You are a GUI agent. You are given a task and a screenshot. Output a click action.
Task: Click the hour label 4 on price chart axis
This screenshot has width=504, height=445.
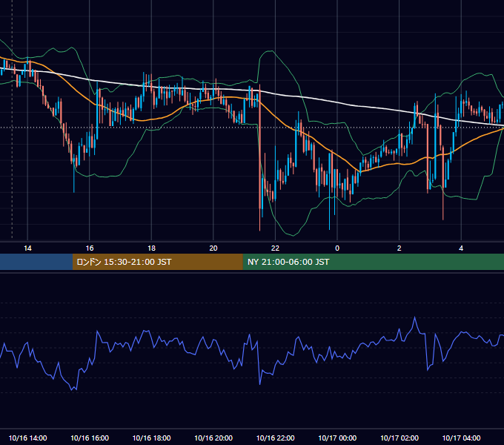coord(461,248)
